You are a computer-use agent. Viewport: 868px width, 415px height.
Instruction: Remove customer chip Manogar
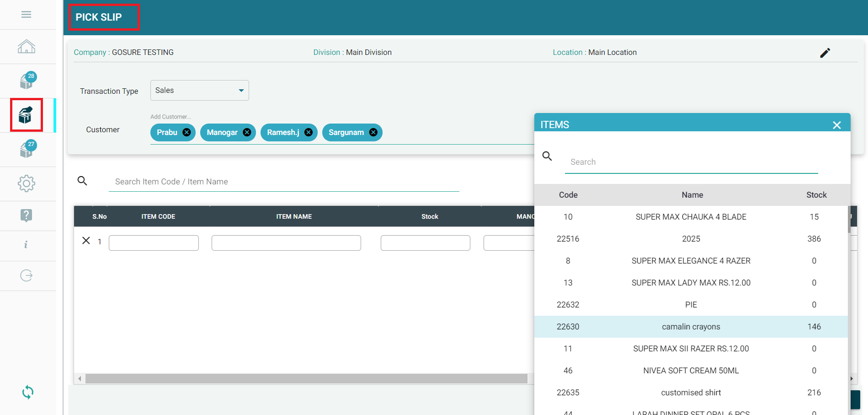(x=247, y=132)
